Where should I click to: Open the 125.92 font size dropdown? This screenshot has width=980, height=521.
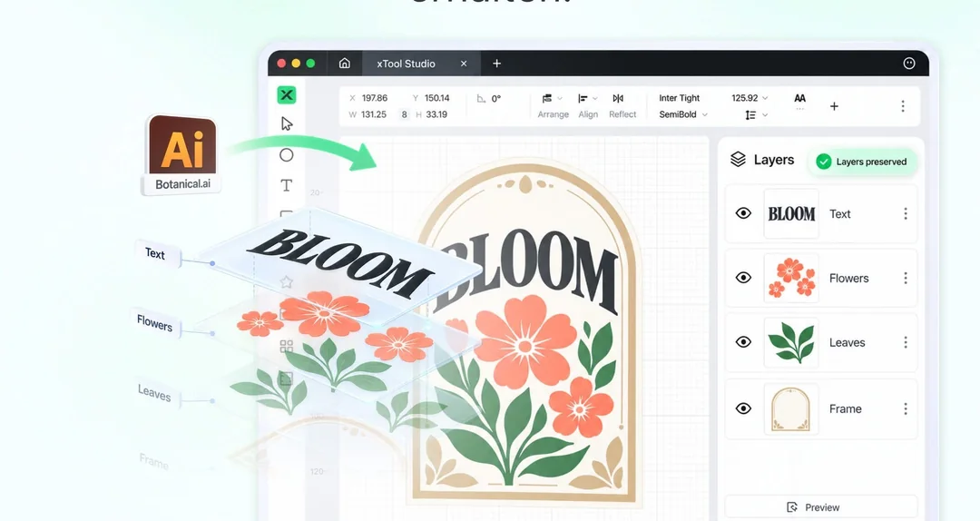pyautogui.click(x=750, y=98)
